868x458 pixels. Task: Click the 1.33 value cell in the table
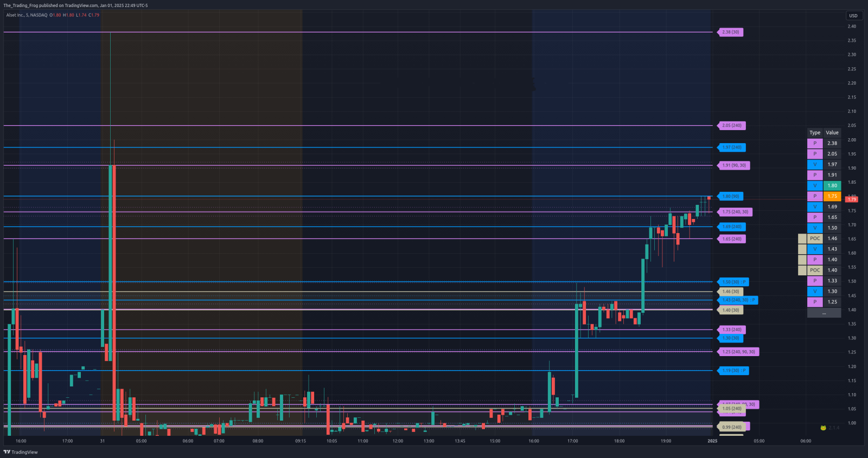[832, 281]
